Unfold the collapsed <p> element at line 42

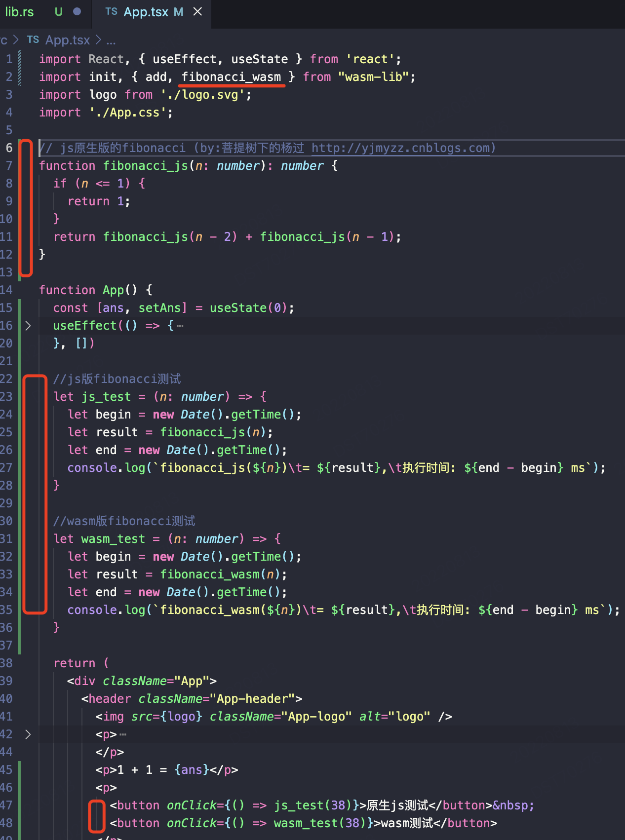28,734
